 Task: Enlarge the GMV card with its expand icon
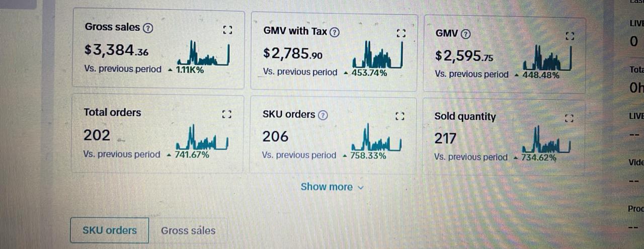(x=570, y=36)
